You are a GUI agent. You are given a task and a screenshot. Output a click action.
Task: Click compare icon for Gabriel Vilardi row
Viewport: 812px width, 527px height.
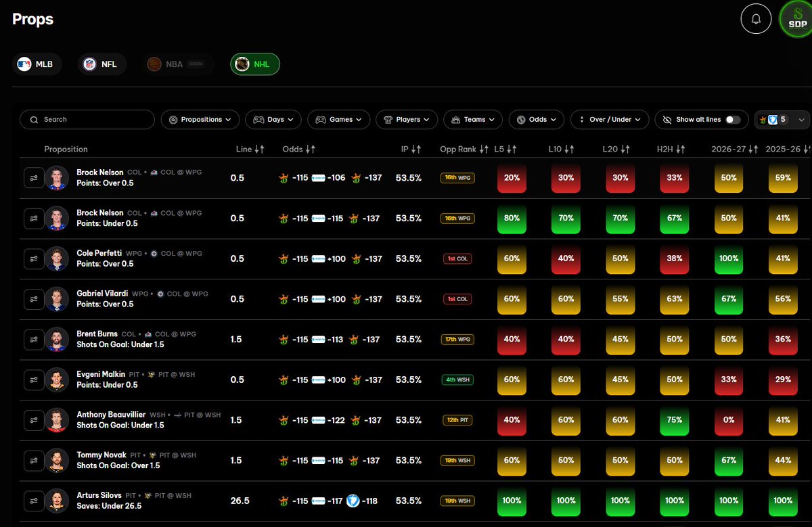click(x=33, y=299)
